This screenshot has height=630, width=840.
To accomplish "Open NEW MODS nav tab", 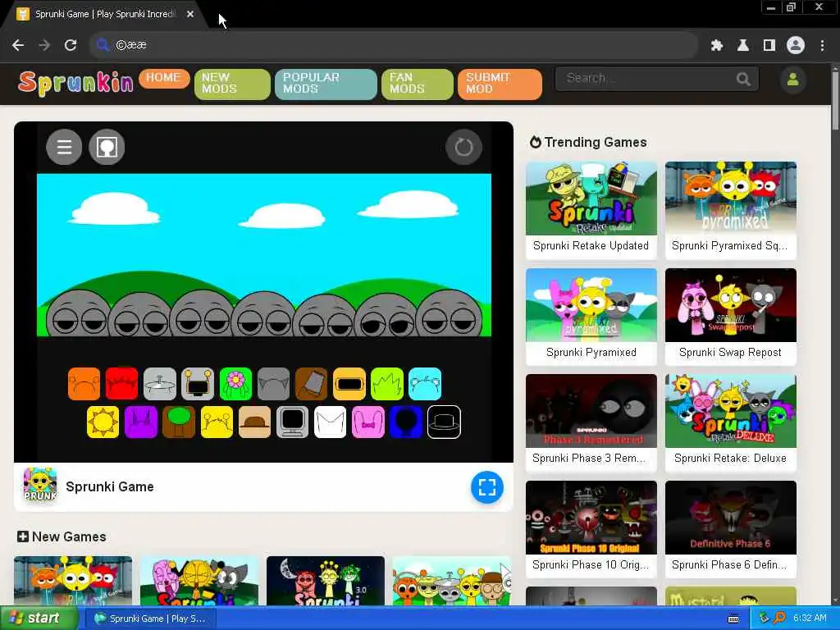I will coord(232,84).
